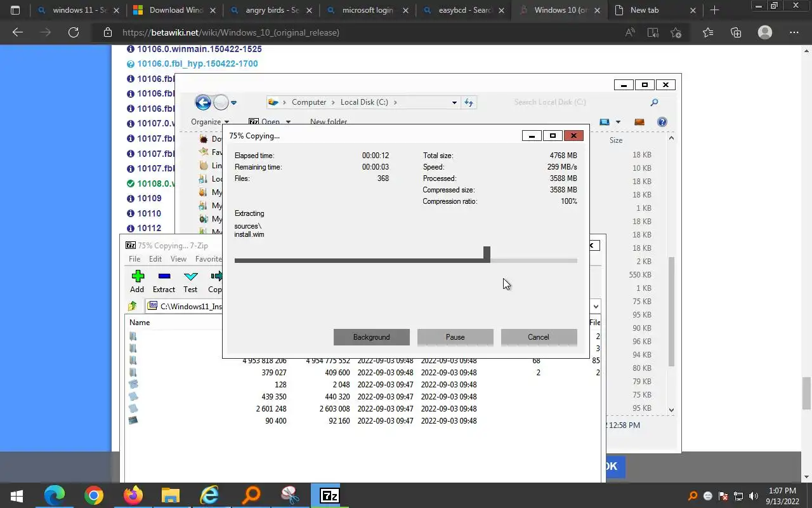
Task: Cancel the 7-Zip copying operation
Action: tap(539, 337)
